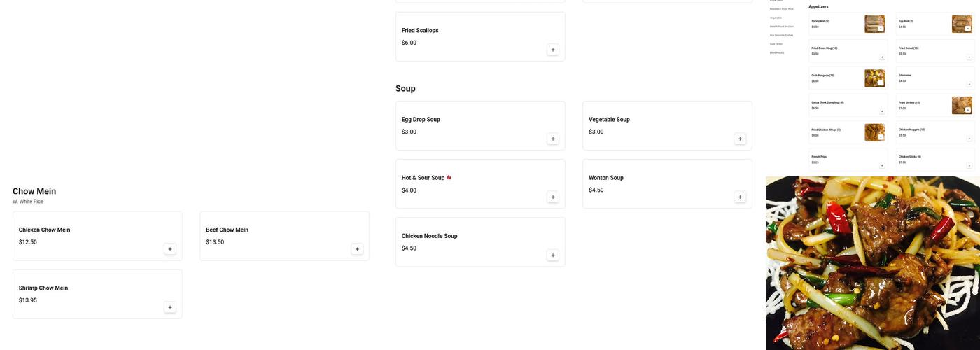
Task: Add Chicken Chow Mein to order
Action: [x=170, y=249]
